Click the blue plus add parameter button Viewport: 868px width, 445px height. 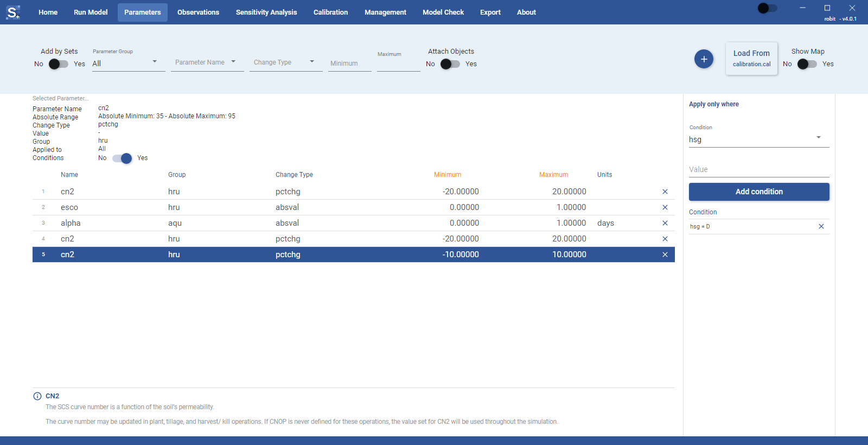tap(704, 59)
